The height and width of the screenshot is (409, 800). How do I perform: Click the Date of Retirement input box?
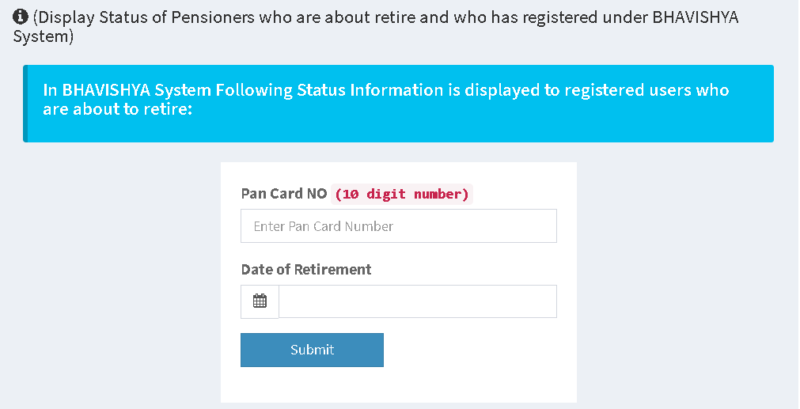(x=417, y=301)
